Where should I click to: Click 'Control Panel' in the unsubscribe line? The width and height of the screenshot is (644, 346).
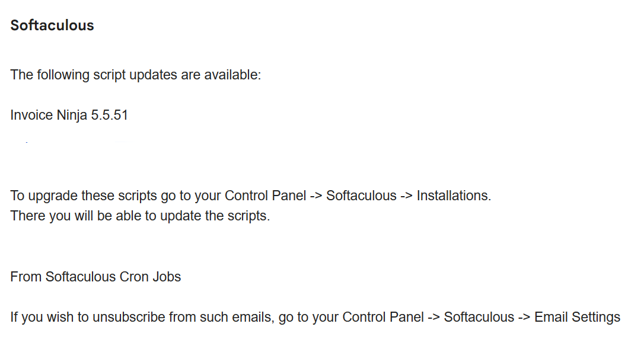click(383, 318)
